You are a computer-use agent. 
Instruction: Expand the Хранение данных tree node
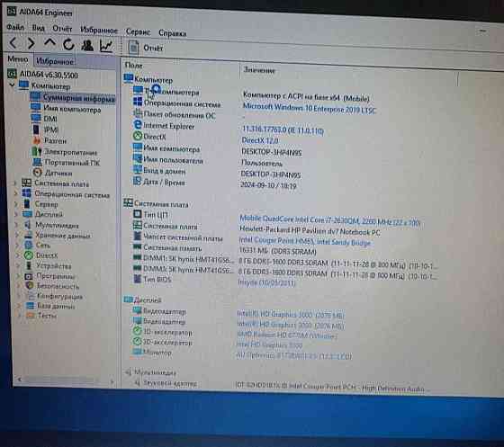point(17,235)
